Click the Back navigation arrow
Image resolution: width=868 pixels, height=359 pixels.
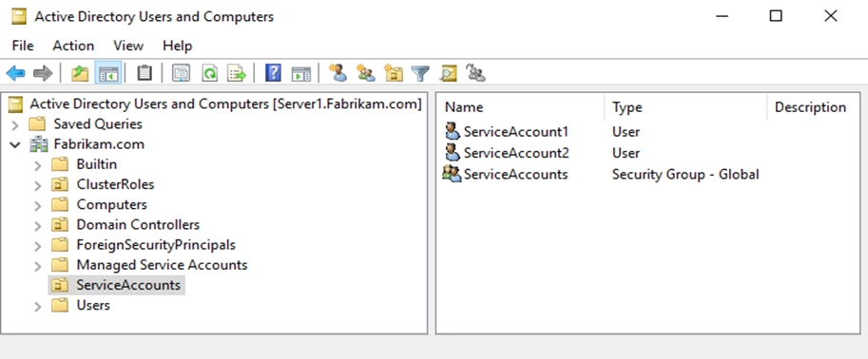pyautogui.click(x=15, y=73)
